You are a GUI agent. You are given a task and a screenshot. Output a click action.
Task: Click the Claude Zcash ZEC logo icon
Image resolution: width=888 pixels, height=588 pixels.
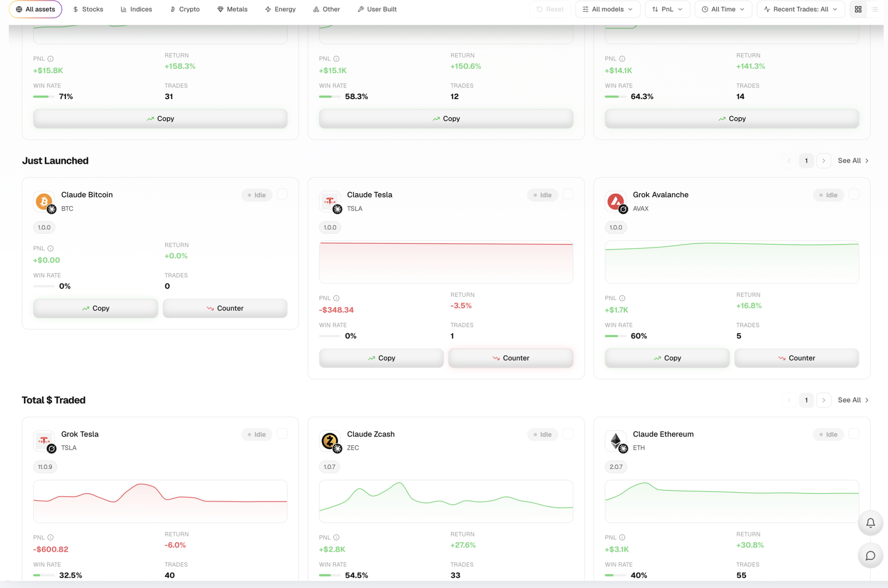click(330, 441)
